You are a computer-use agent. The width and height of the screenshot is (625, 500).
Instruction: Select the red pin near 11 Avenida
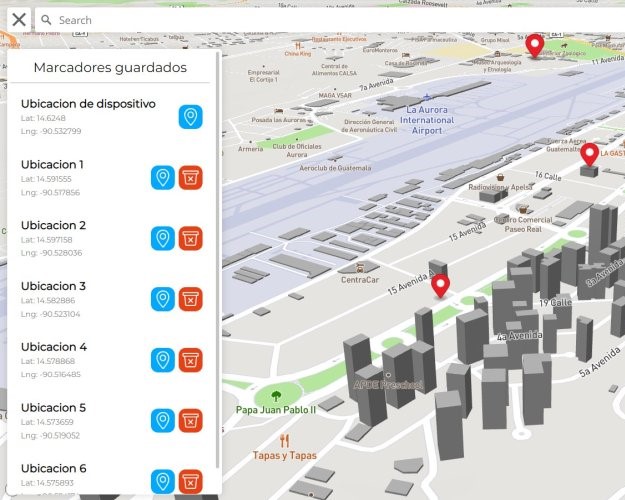[x=535, y=44]
